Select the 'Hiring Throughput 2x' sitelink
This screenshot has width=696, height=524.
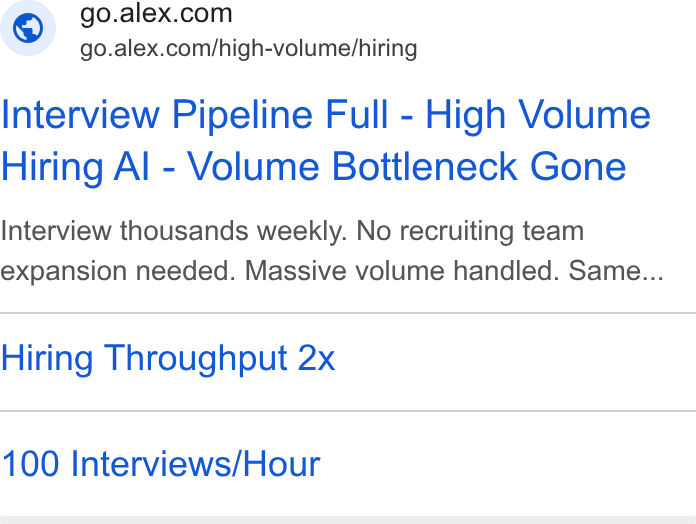tap(168, 359)
